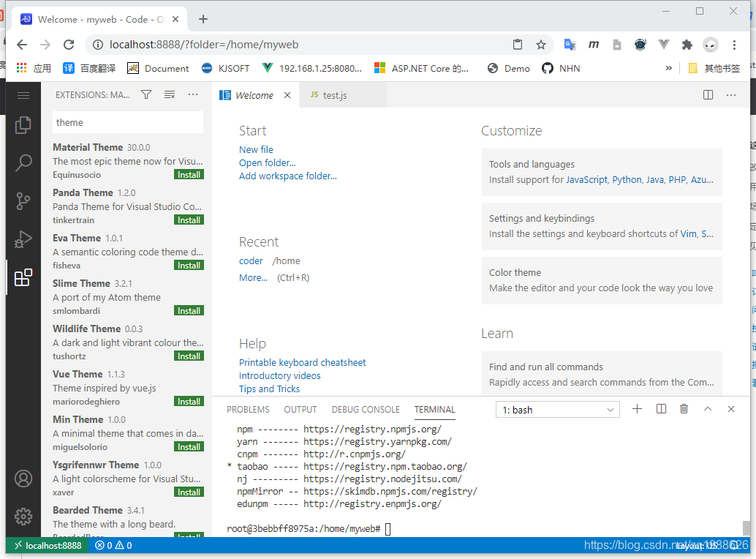Image resolution: width=756 pixels, height=559 pixels.
Task: Open the KJSOFT bookmark
Action: tap(226, 69)
